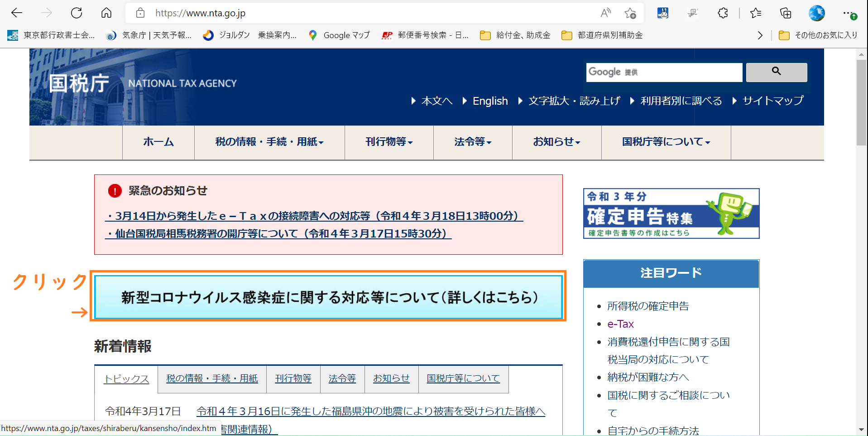
Task: Select the ホーム menu item
Action: tap(158, 142)
